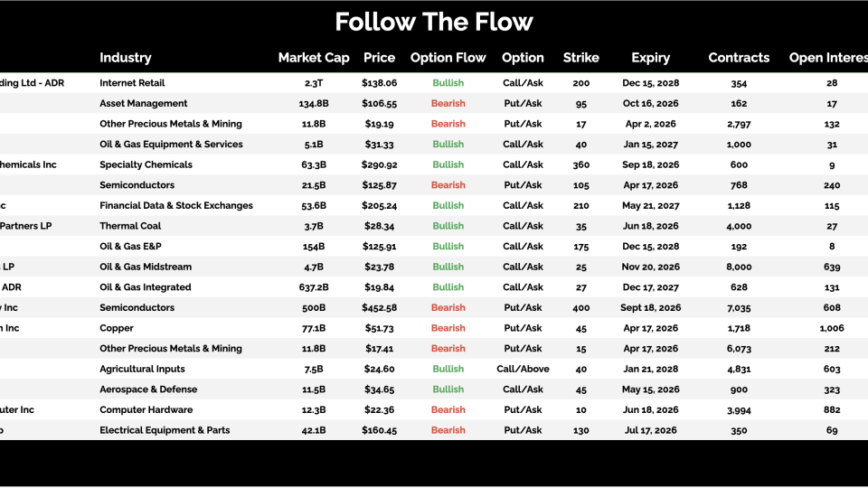Click the Call/Above option cell
Image resolution: width=868 pixels, height=488 pixels.
click(523, 369)
